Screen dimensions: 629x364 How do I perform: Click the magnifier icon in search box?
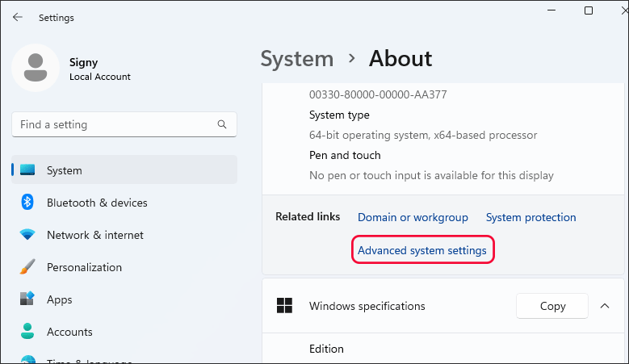click(222, 125)
